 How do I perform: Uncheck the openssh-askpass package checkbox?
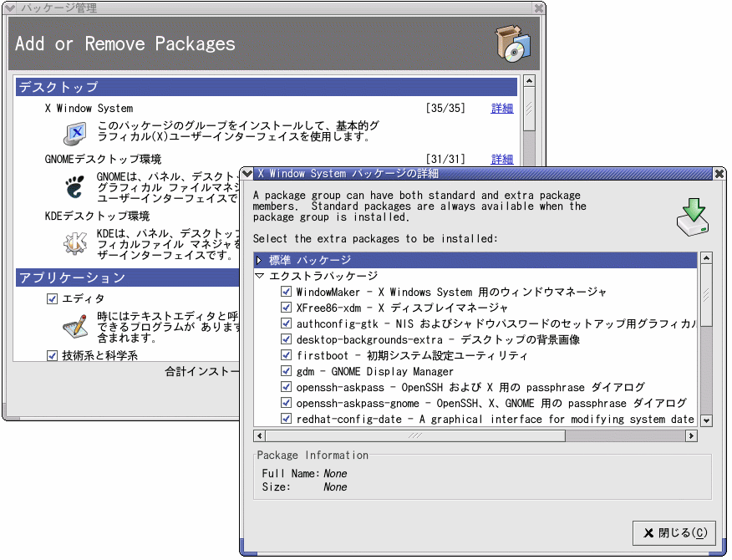[x=286, y=387]
